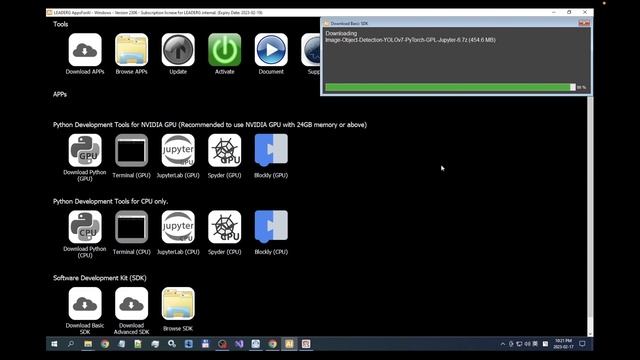Open the notification center icon
Screen dimensions: 640x360
pyautogui.click(x=582, y=344)
